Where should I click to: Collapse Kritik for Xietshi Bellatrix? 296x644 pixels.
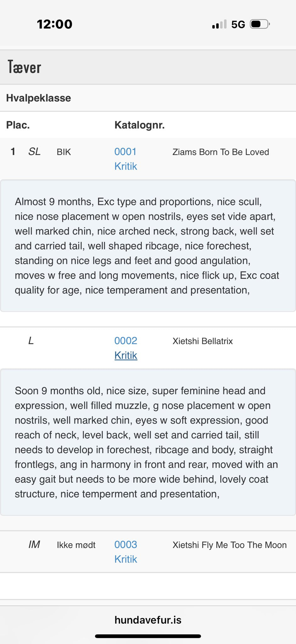pyautogui.click(x=126, y=355)
